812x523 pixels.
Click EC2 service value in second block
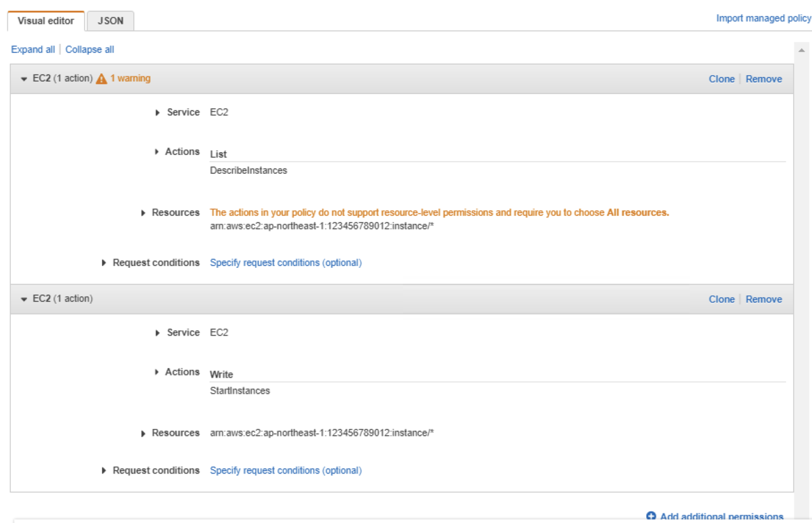point(219,333)
